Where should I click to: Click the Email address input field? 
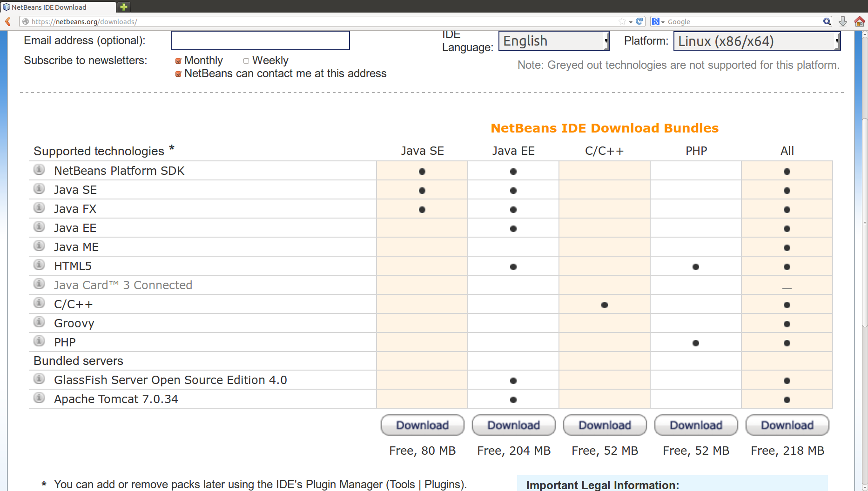(x=261, y=40)
